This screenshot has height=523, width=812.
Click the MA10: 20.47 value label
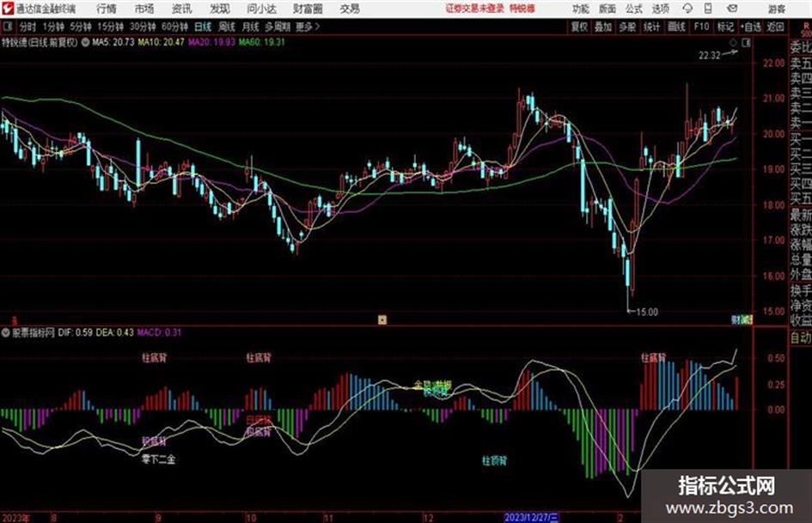(161, 42)
